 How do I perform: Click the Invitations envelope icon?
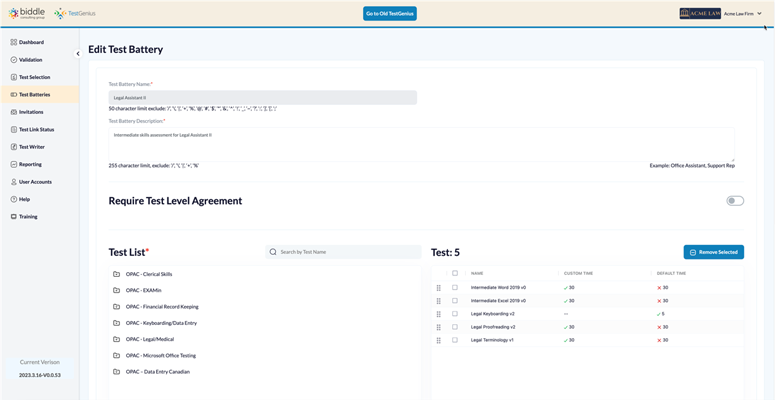point(14,112)
